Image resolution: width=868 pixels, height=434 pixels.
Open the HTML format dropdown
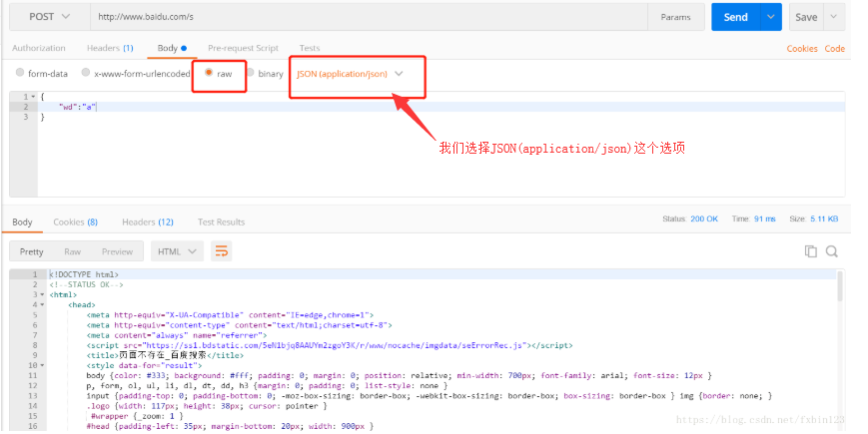point(177,251)
